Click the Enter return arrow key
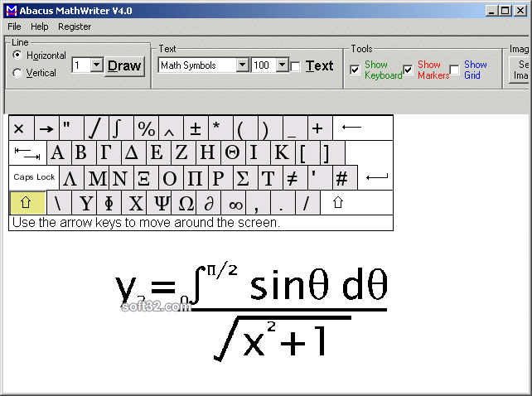Screen dimensions: 532x396 tap(375, 178)
